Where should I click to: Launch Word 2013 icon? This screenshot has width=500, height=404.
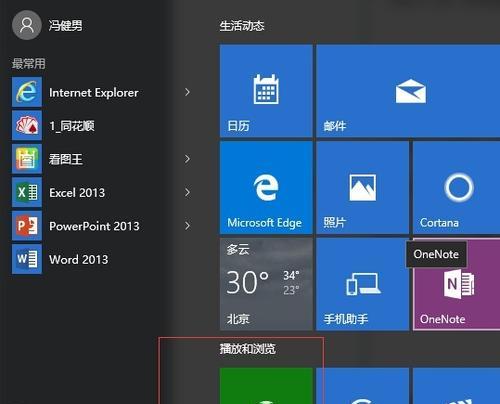[x=27, y=259]
